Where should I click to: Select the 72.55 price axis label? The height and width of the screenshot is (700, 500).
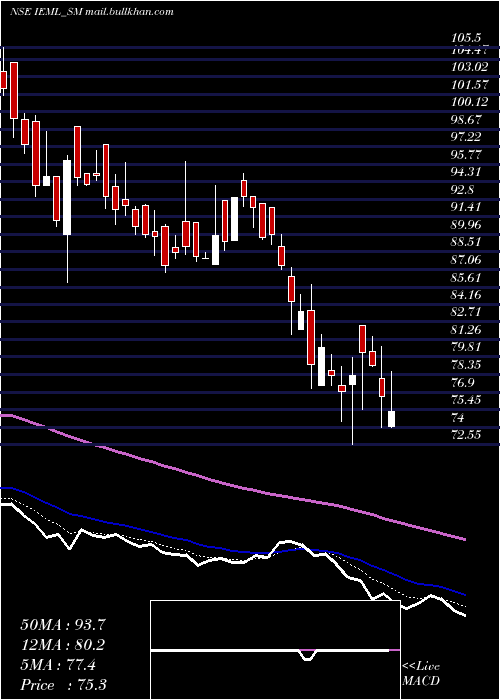tap(466, 434)
